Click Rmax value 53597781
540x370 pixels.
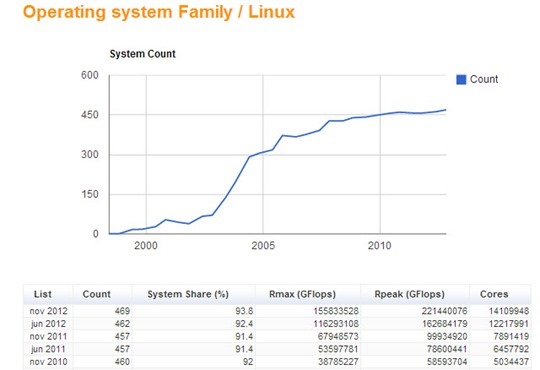338,349
